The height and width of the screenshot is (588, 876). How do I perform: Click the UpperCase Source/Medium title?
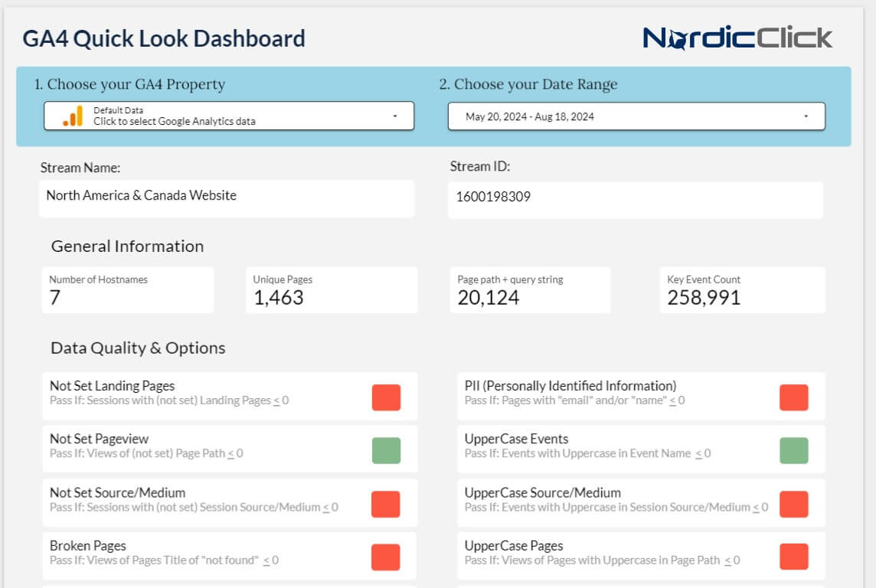[542, 492]
